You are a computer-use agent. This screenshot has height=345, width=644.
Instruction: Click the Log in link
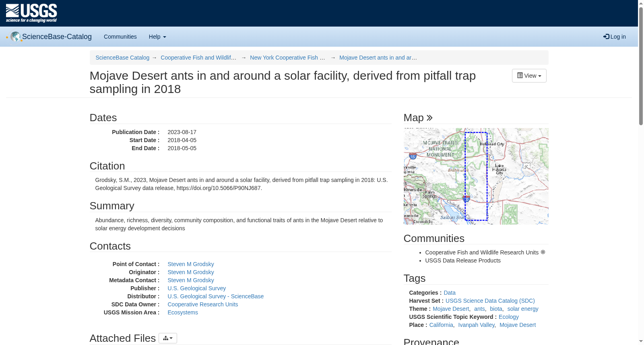pyautogui.click(x=615, y=37)
